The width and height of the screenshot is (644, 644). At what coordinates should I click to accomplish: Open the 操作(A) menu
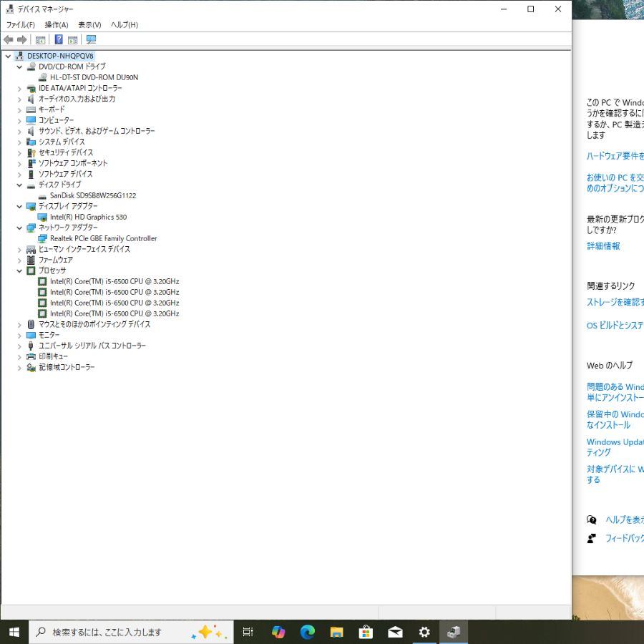pos(57,25)
